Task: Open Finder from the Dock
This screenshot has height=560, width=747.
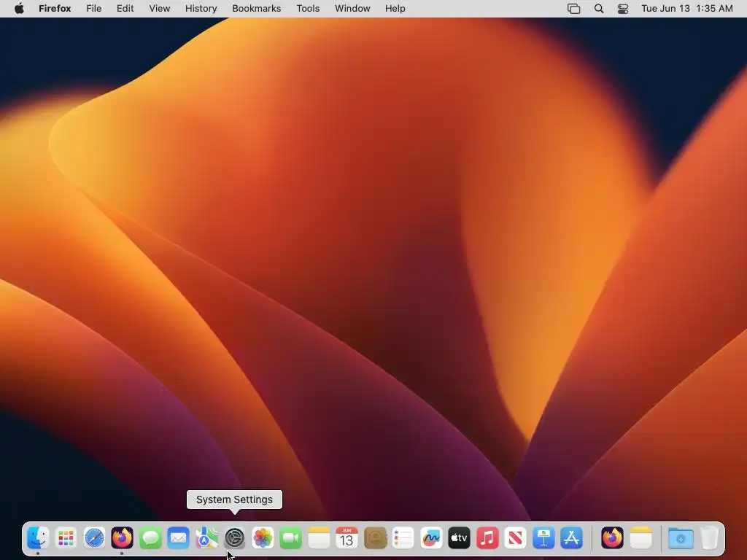Action: tap(38, 538)
